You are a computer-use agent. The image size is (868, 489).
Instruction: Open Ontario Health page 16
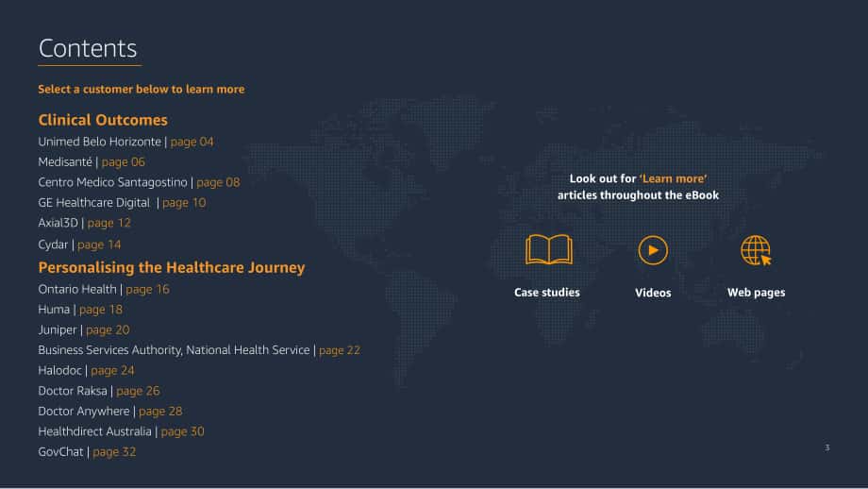pyautogui.click(x=104, y=289)
